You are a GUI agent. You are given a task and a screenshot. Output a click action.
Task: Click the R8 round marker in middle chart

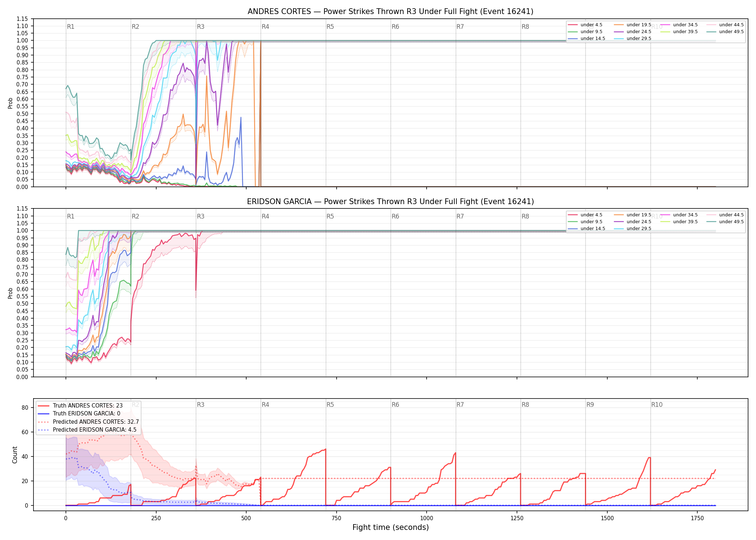(x=525, y=216)
